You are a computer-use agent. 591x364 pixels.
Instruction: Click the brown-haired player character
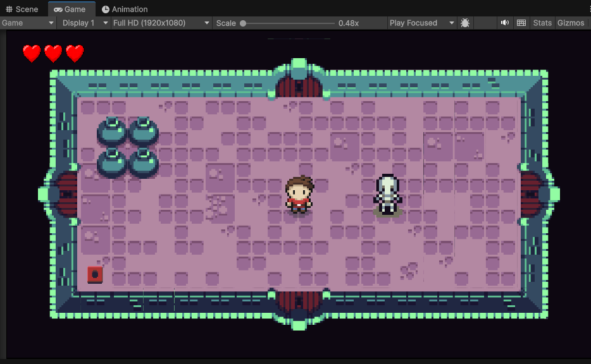point(299,195)
